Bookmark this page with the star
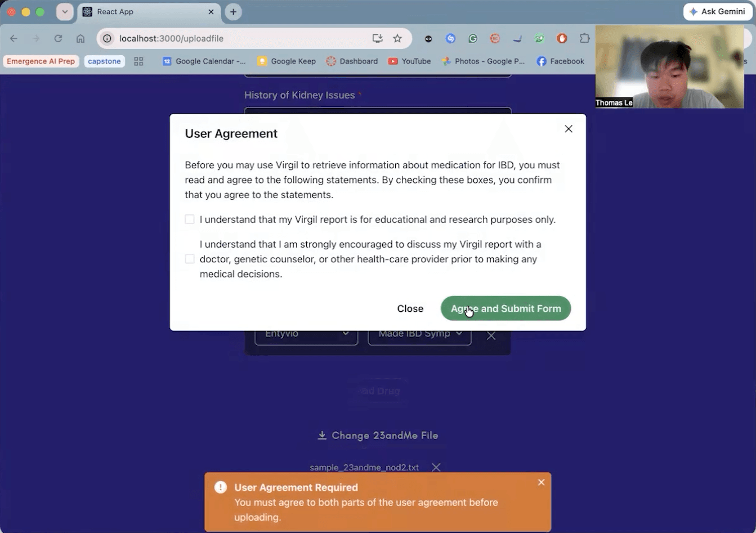The image size is (756, 533). (397, 38)
